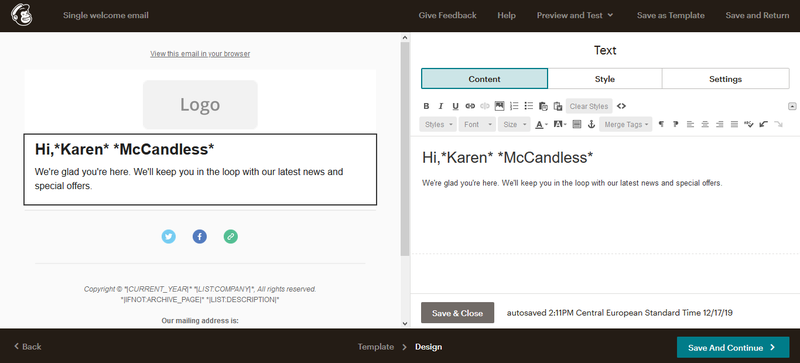This screenshot has height=363, width=800.
Task: Open the Help menu item
Action: click(506, 15)
